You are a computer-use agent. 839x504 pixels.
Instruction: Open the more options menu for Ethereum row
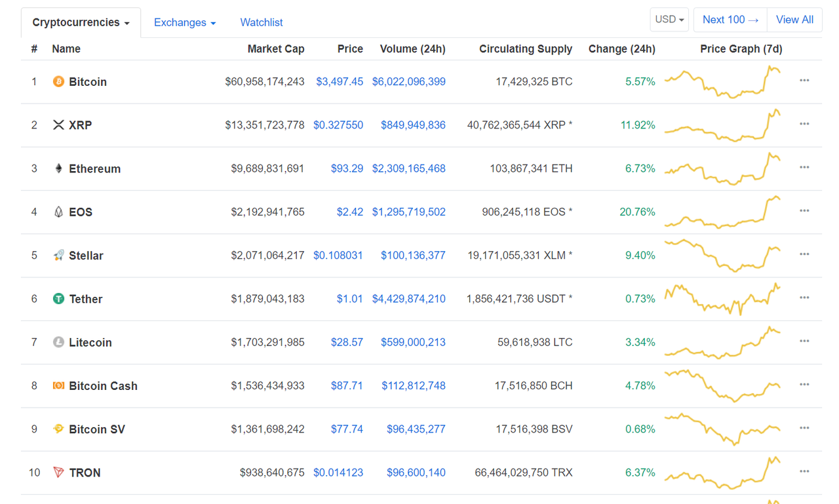pyautogui.click(x=804, y=167)
